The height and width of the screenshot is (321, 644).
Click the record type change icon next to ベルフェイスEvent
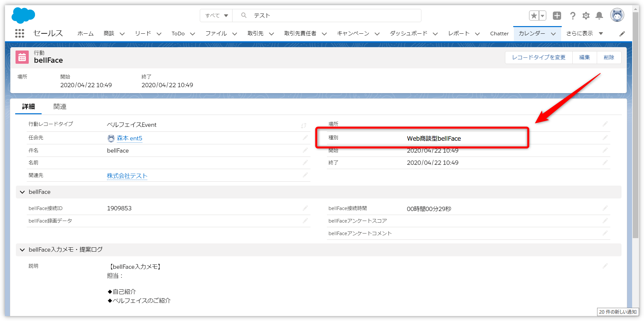pos(304,125)
